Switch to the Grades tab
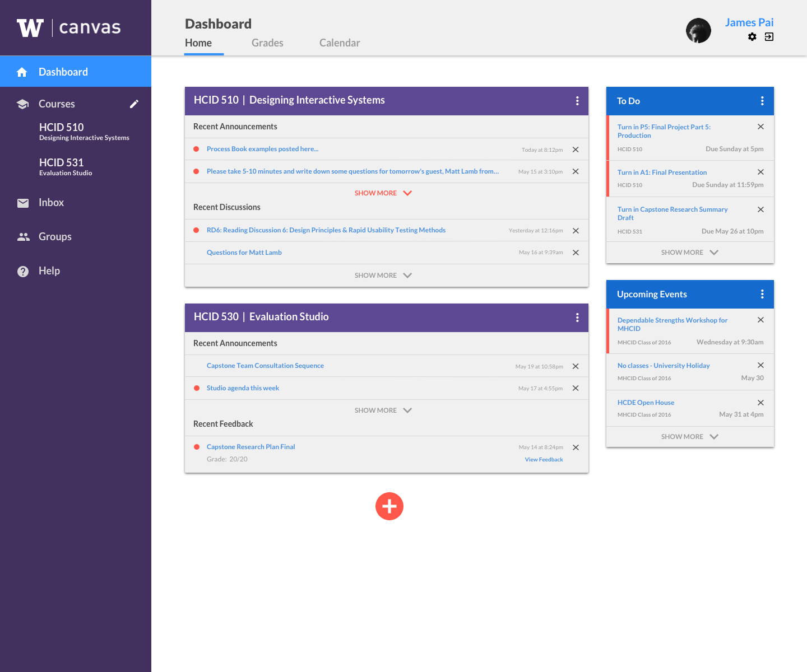This screenshot has height=672, width=807. [x=267, y=43]
